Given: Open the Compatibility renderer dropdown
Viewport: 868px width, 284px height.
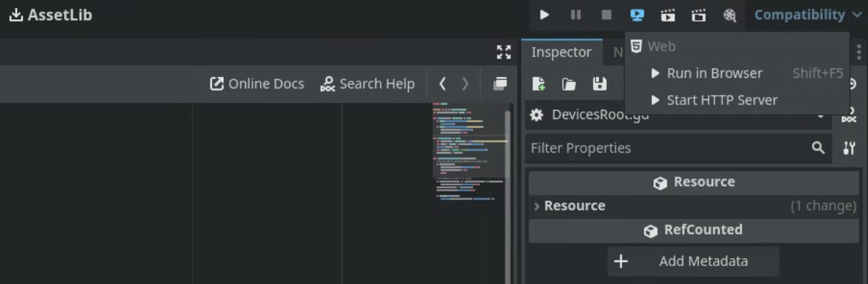Looking at the screenshot, I should click(808, 14).
